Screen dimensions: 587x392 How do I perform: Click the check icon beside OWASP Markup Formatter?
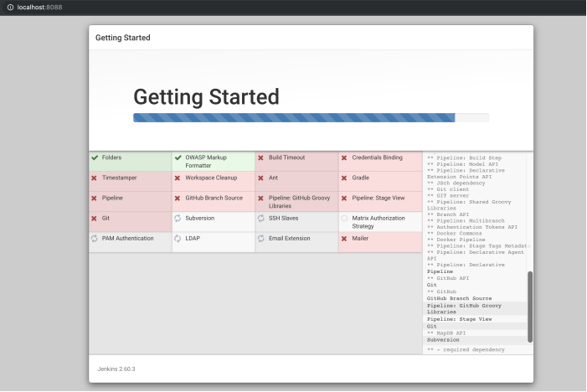coord(178,157)
